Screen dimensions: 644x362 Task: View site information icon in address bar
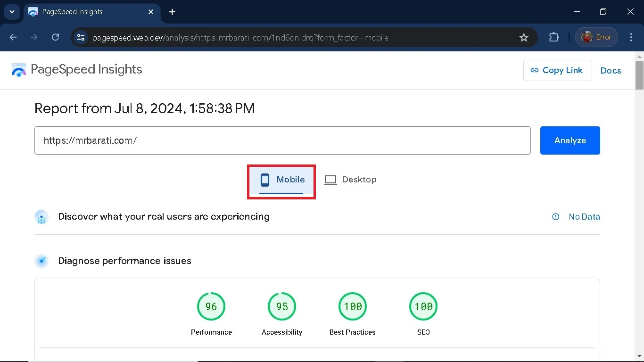[x=81, y=37]
